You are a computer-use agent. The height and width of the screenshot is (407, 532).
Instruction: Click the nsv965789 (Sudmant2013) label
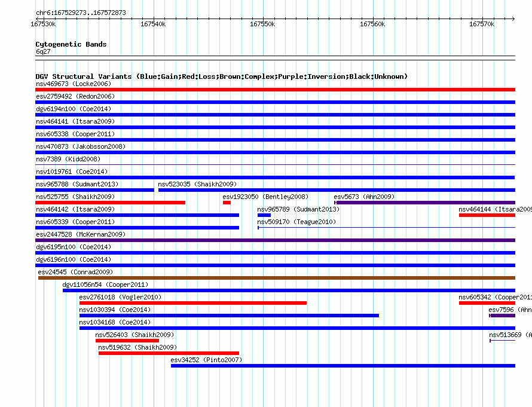pyautogui.click(x=298, y=209)
